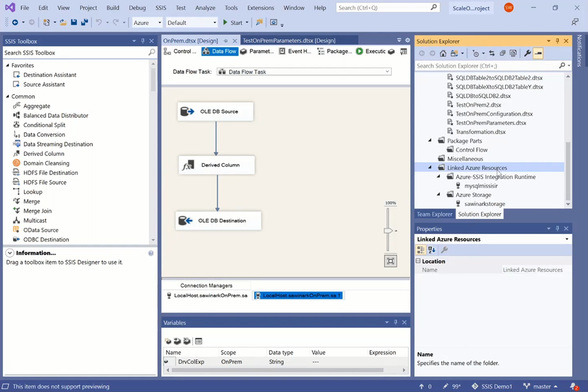
Task: Collapse the Azure Storage node
Action: [438, 195]
